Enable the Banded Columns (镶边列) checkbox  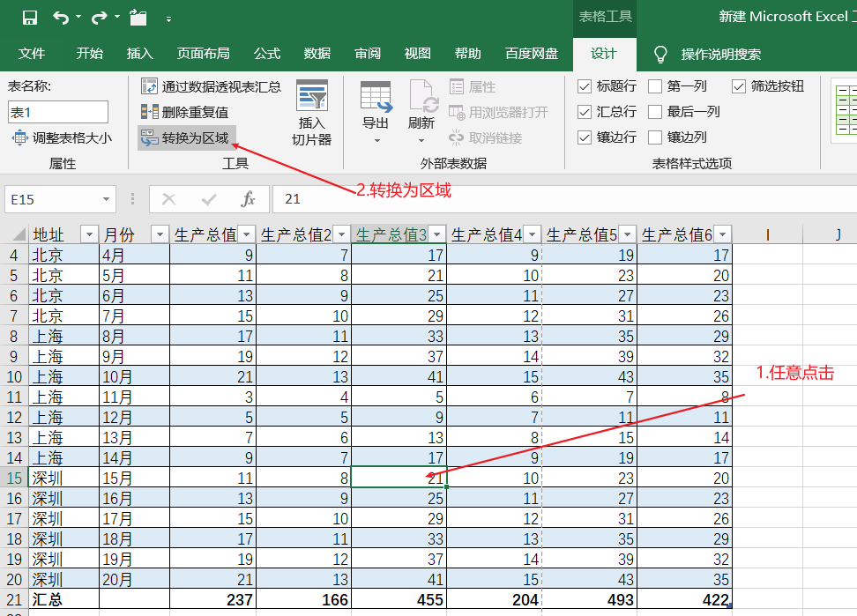pos(655,137)
